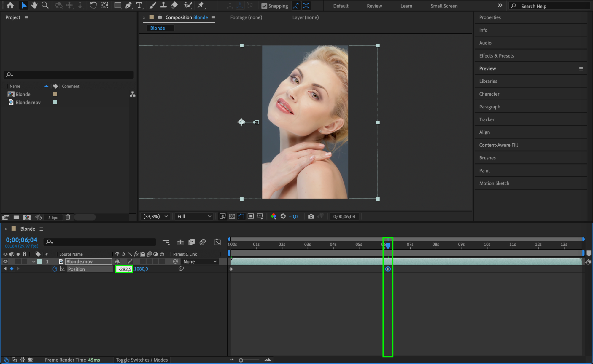Viewport: 593px width, 364px height.
Task: Open the magnification ratio (33,3%) dropdown
Action: click(x=155, y=216)
